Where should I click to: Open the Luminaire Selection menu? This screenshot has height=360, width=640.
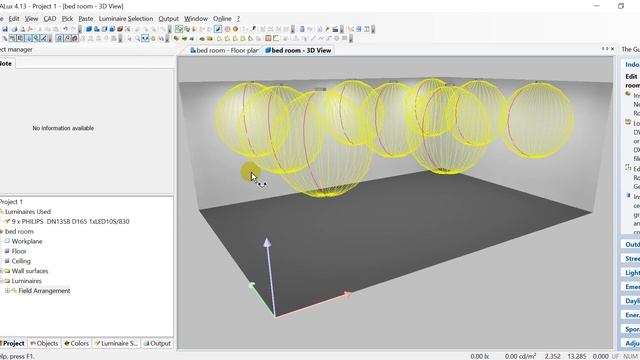126,19
